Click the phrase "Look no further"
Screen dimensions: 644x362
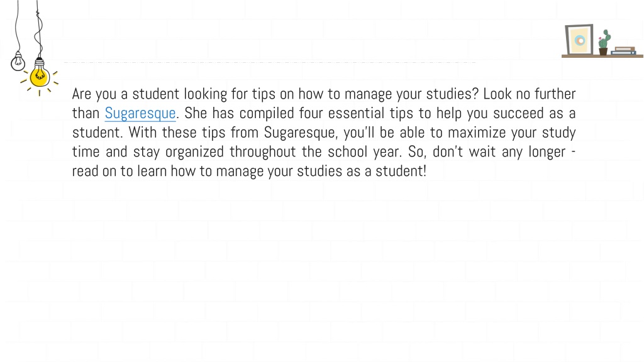tap(530, 94)
